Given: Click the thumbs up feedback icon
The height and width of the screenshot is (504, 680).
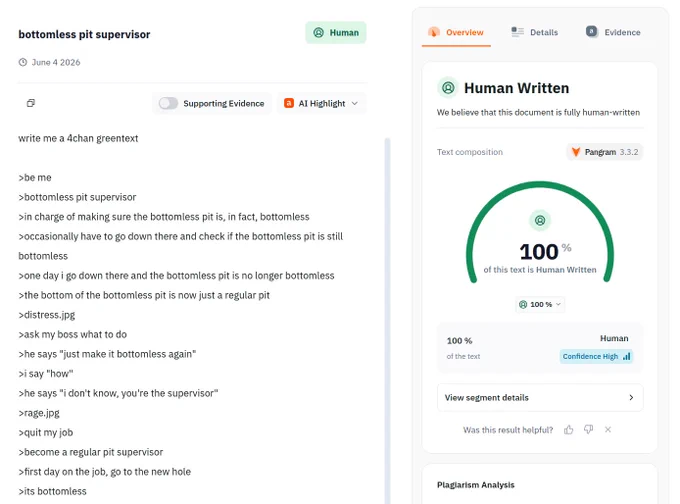Looking at the screenshot, I should [569, 430].
